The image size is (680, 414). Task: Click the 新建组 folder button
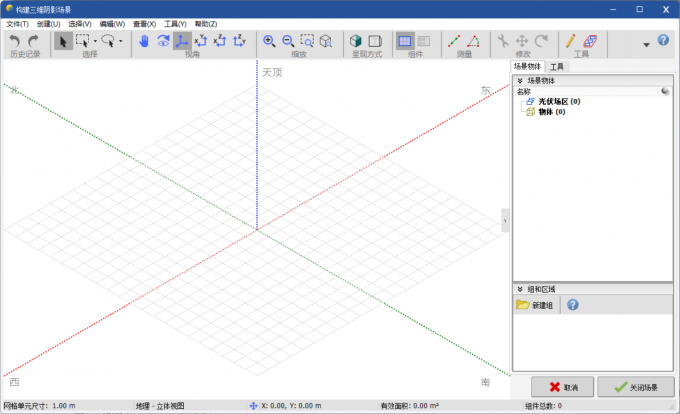click(535, 305)
